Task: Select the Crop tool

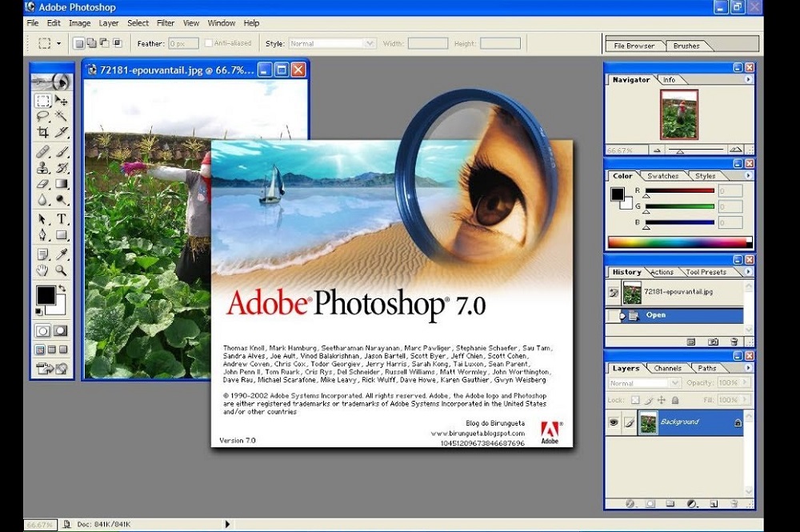Action: (43, 132)
